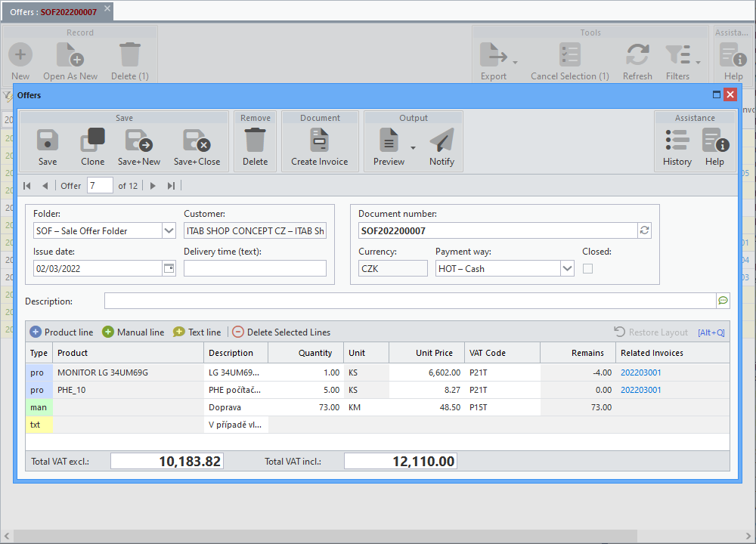Image resolution: width=756 pixels, height=544 pixels.
Task: Select the PHE_10 product cell
Action: coord(129,390)
